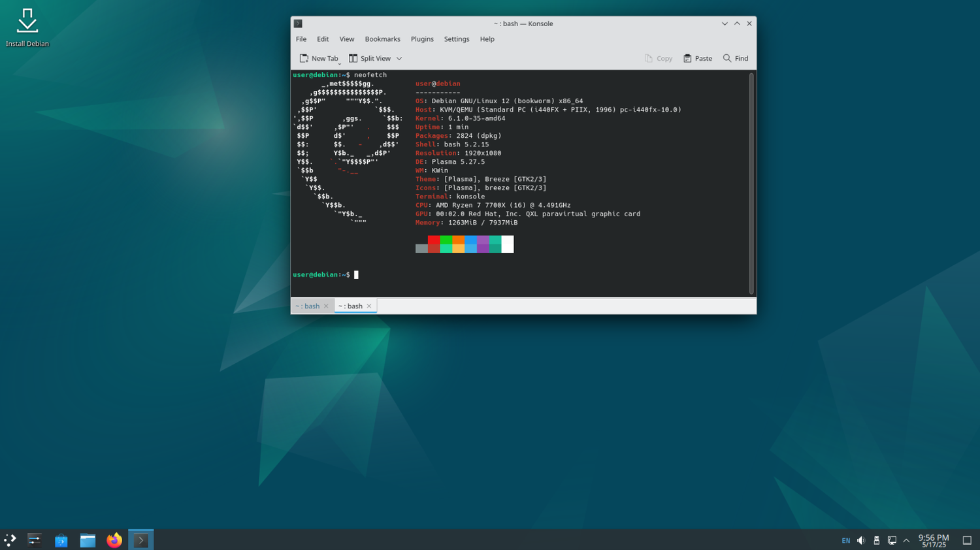Paste clipboard using the Paste toolbar button
The height and width of the screenshot is (550, 980).
[x=698, y=58]
